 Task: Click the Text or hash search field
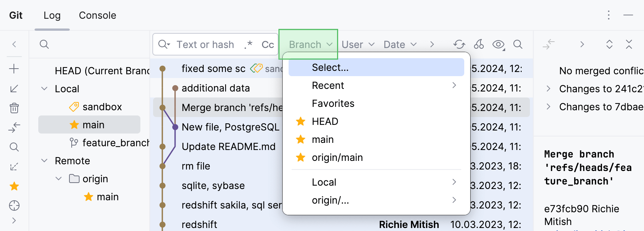coord(205,45)
